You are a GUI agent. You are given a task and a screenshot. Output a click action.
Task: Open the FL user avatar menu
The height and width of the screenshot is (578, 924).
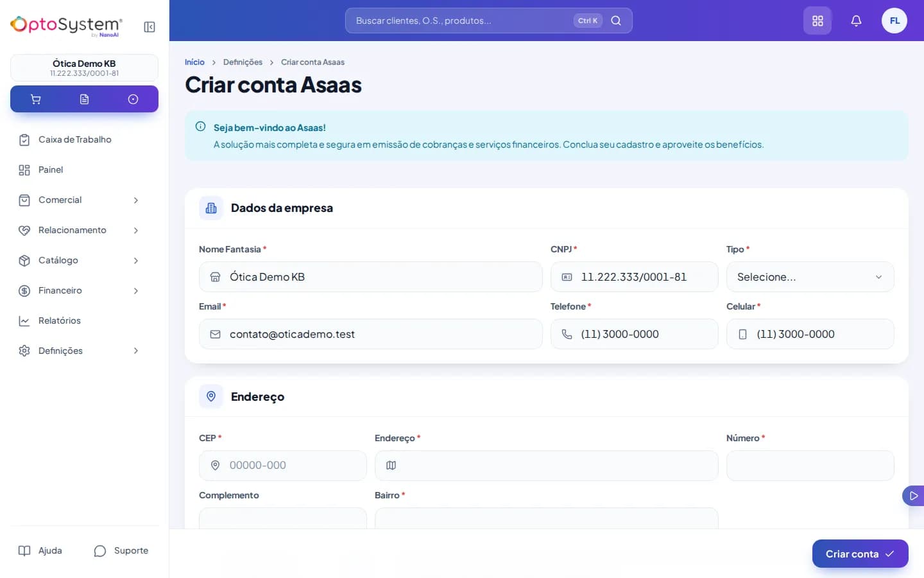pos(894,21)
